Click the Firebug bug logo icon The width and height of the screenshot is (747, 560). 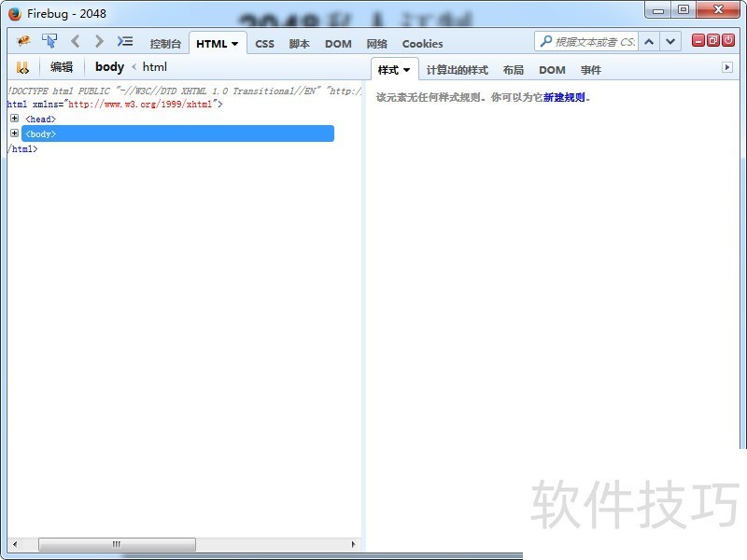click(23, 41)
